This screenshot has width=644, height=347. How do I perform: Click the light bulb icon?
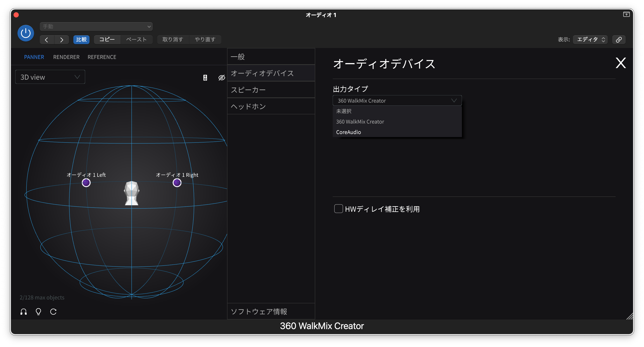coord(38,312)
